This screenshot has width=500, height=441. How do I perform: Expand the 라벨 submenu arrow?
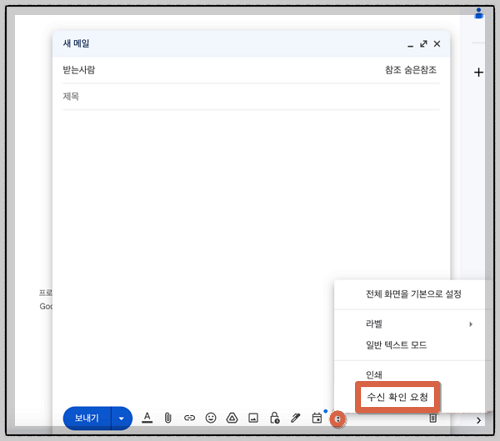(x=471, y=324)
